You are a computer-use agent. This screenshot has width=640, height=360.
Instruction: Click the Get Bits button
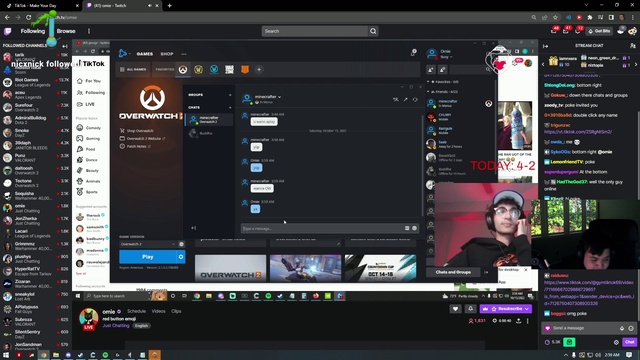599,31
